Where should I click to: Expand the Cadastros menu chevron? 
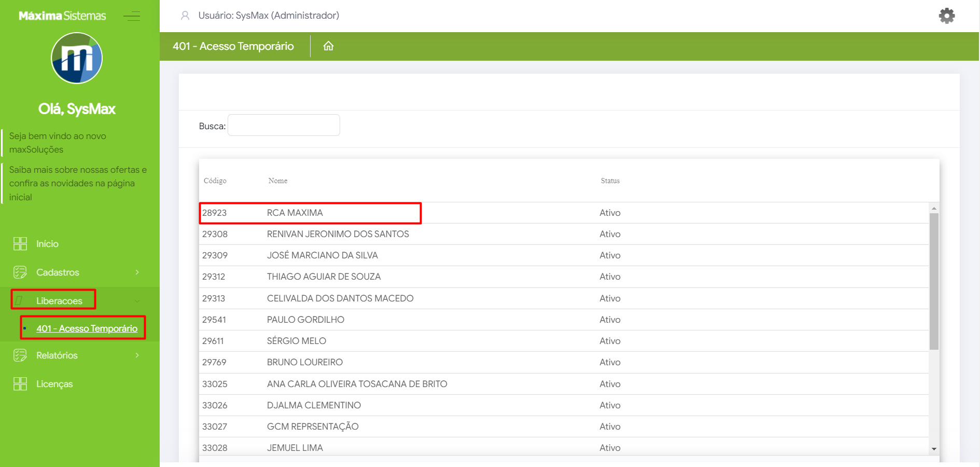tap(137, 272)
